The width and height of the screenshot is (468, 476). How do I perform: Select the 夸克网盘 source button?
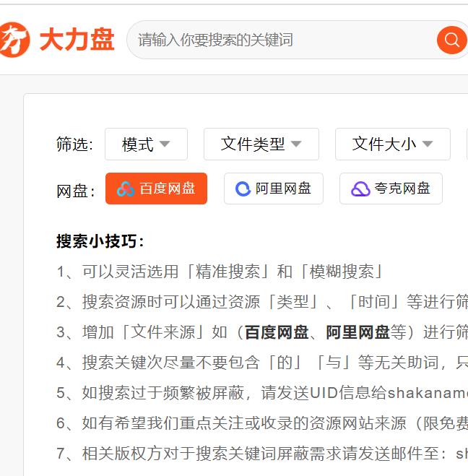click(391, 189)
